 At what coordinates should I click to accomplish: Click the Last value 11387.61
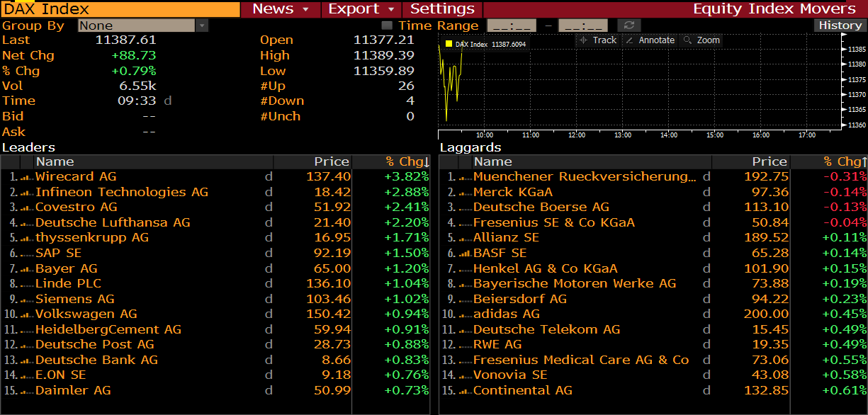(x=125, y=40)
